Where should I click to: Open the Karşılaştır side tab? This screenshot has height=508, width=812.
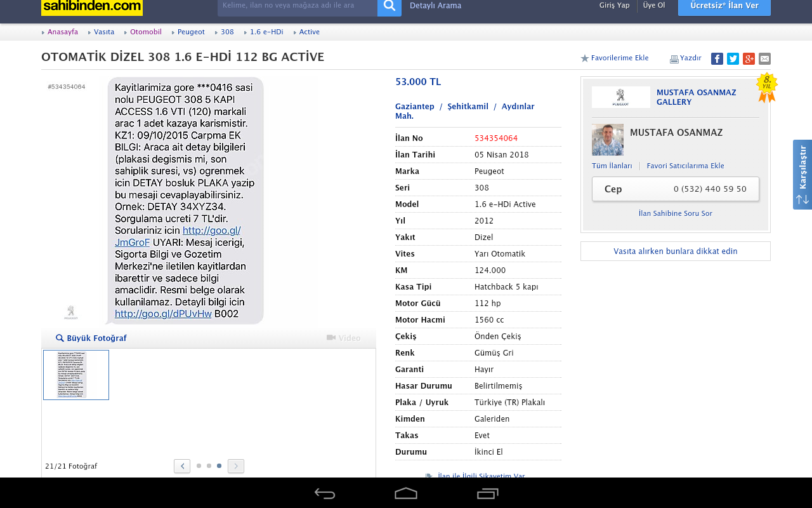802,175
